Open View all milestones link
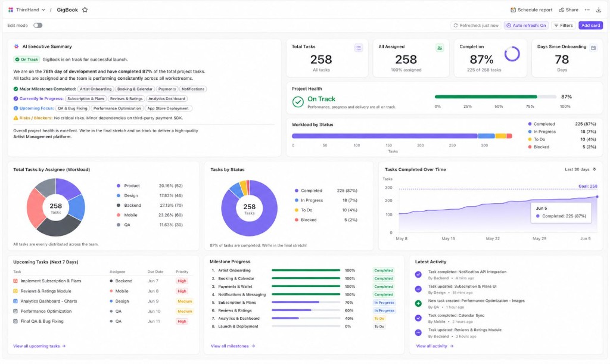This screenshot has width=610, height=364. (233, 346)
